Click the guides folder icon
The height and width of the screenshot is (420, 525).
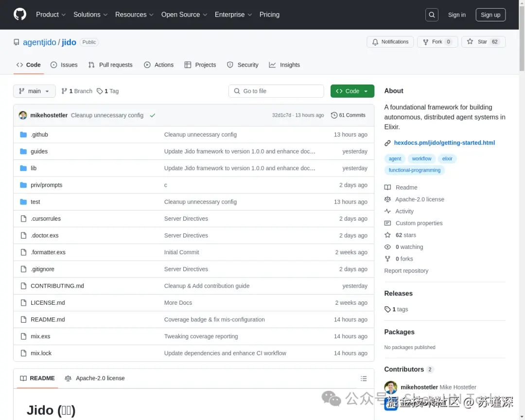[23, 151]
